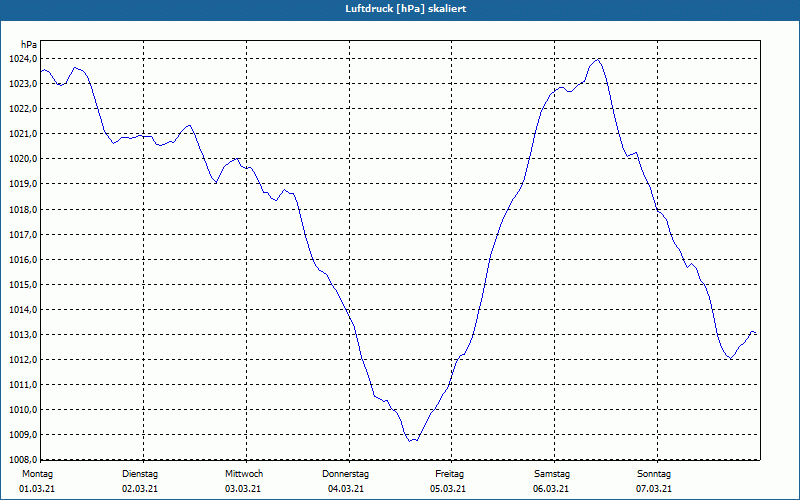
Task: Click the 1010,0 axis value
Action: tap(23, 410)
